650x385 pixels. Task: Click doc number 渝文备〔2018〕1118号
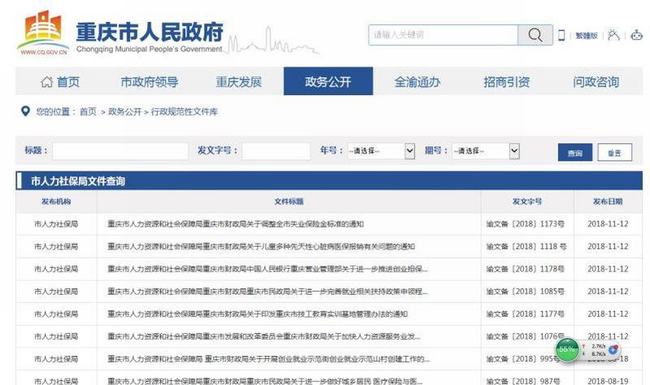[x=526, y=246]
